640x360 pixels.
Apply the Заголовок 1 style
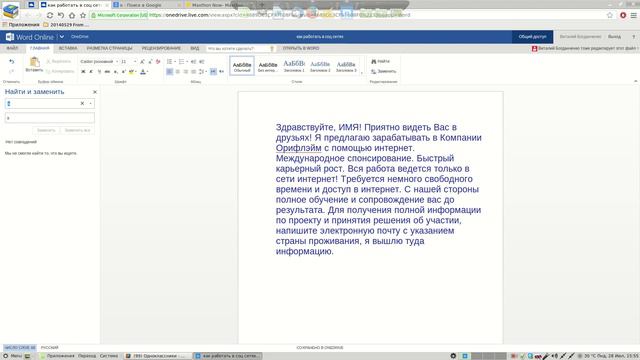tap(294, 66)
